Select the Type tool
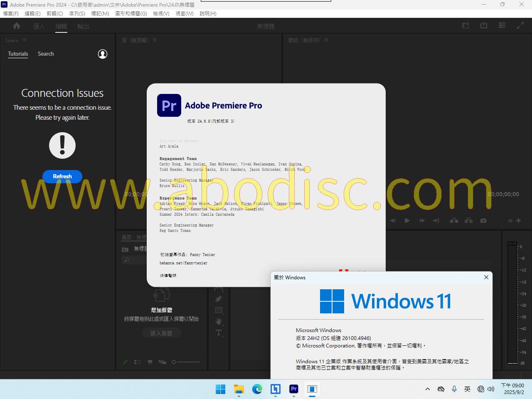The height and width of the screenshot is (399, 532). click(219, 333)
